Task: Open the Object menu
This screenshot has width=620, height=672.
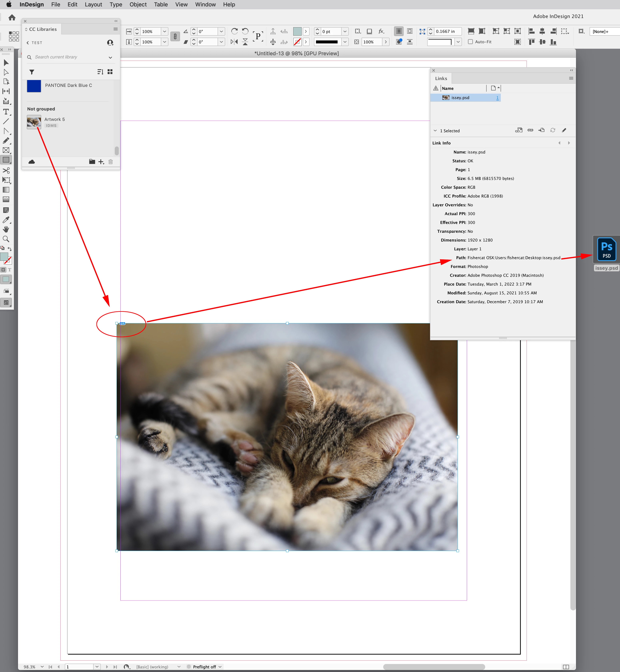Action: (x=138, y=4)
